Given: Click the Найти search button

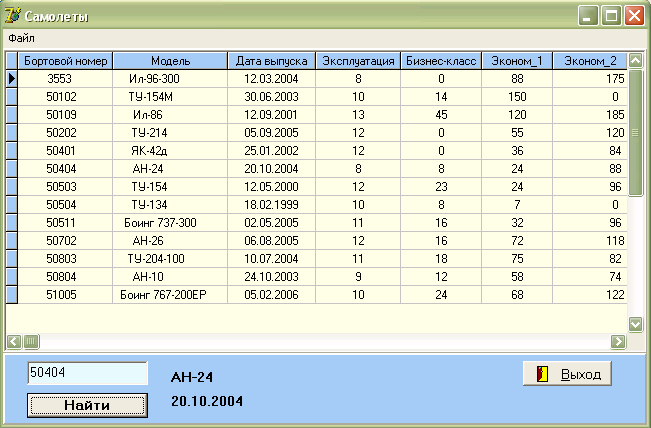Looking at the screenshot, I should point(87,405).
